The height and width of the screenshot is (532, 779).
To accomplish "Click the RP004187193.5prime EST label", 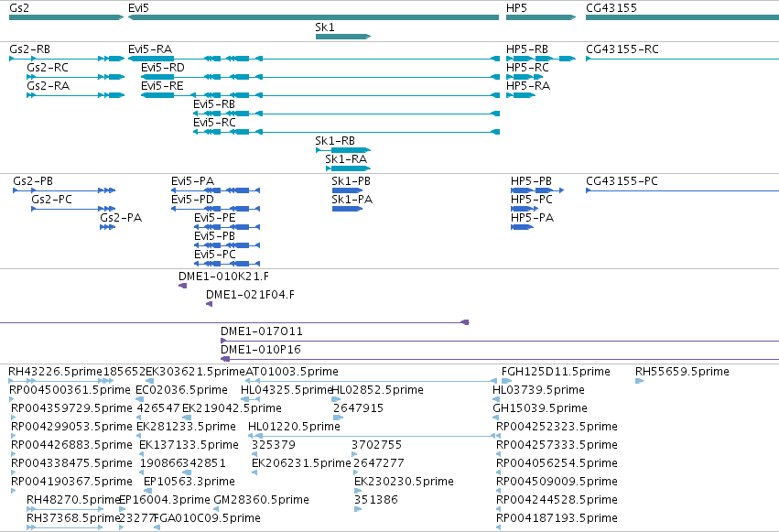I will 557,519.
